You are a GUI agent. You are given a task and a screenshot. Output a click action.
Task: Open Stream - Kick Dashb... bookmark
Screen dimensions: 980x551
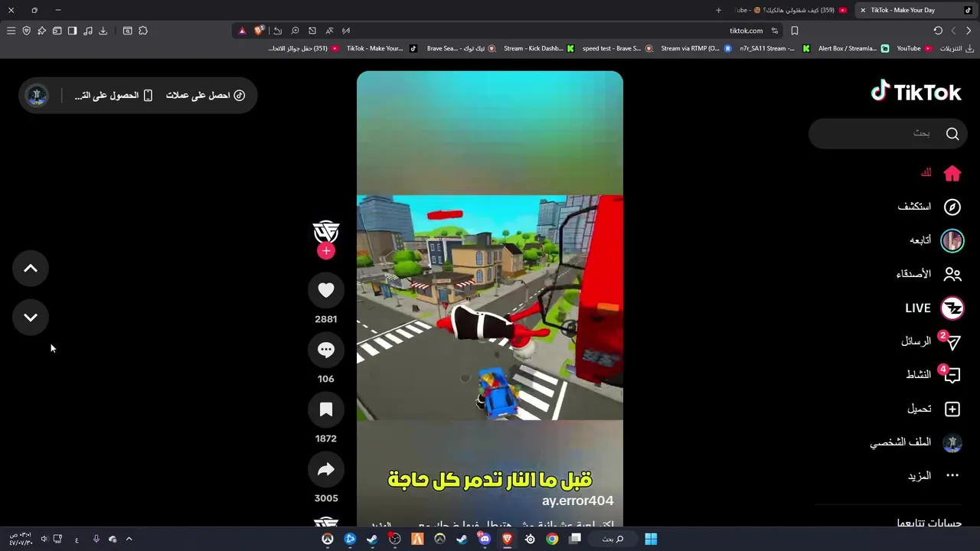point(539,48)
